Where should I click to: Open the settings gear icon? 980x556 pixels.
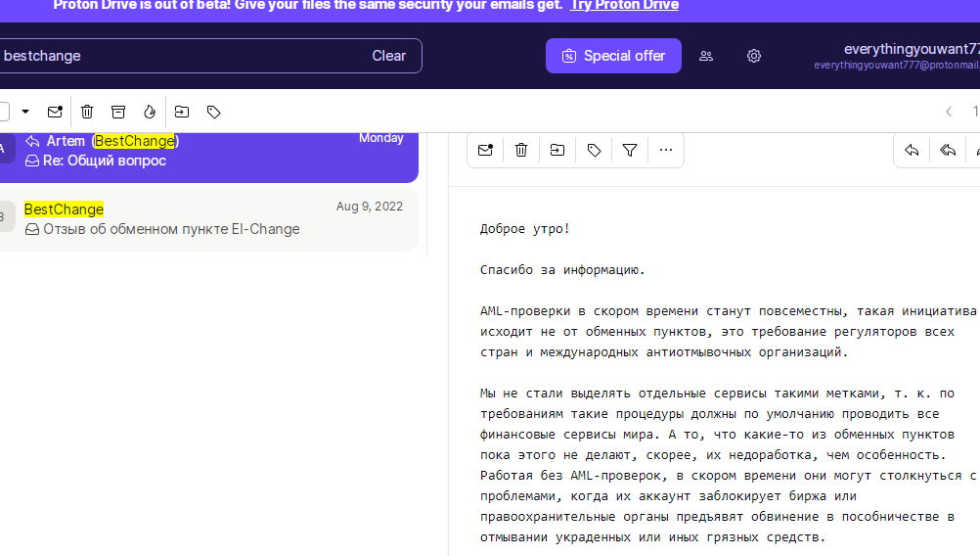pyautogui.click(x=754, y=56)
